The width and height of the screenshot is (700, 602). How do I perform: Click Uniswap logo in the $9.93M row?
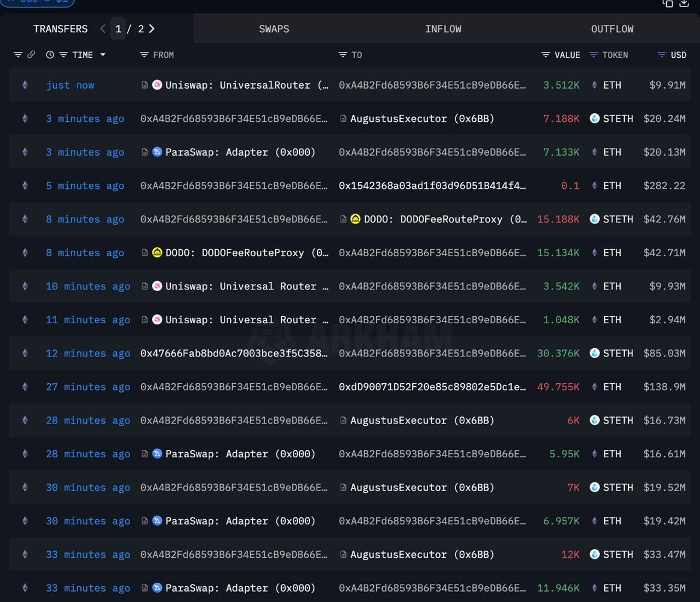(x=157, y=286)
